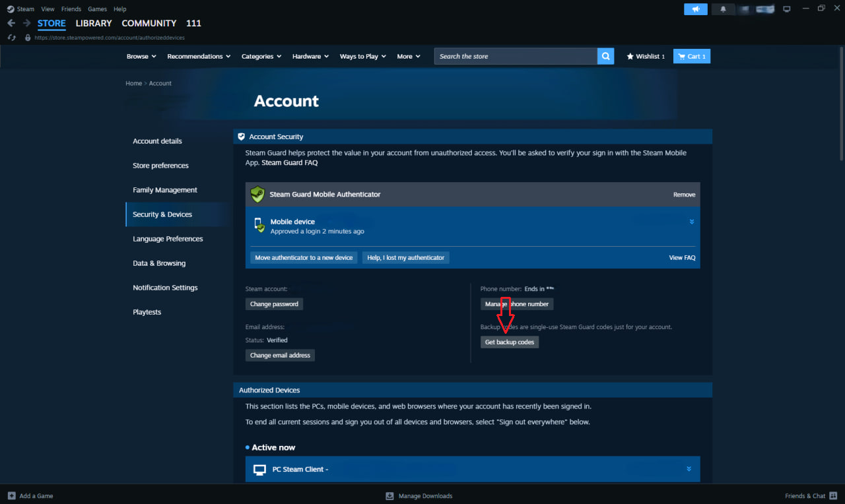Click Help, I lost my authenticator

(x=406, y=257)
